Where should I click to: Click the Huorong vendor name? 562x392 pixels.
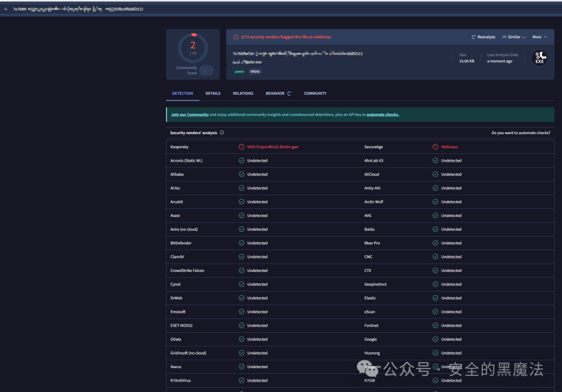click(x=372, y=353)
